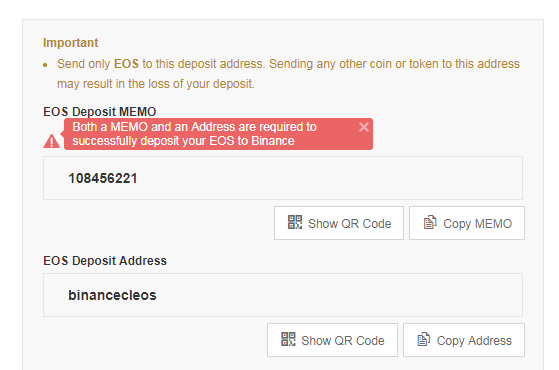Click the red warning triangle icon

pyautogui.click(x=52, y=141)
